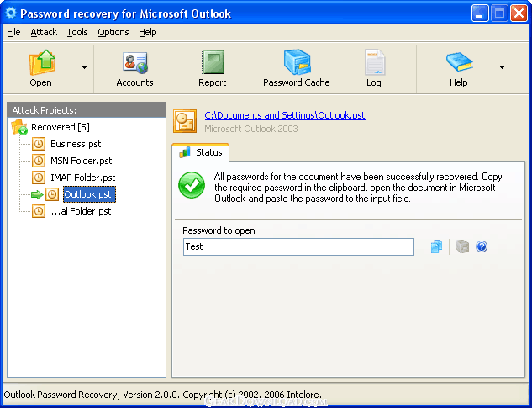Select Business.pst in Attack Projects
532x408 pixels.
coord(76,144)
